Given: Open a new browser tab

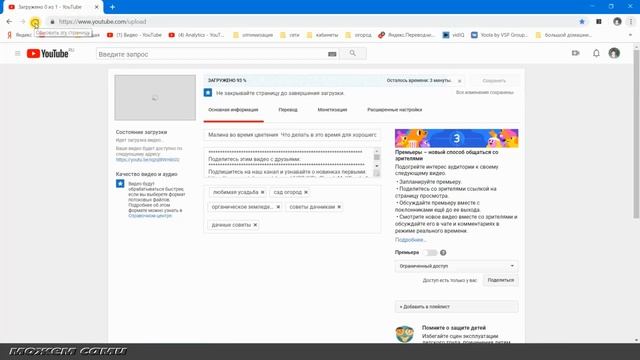Looking at the screenshot, I should point(112,7).
